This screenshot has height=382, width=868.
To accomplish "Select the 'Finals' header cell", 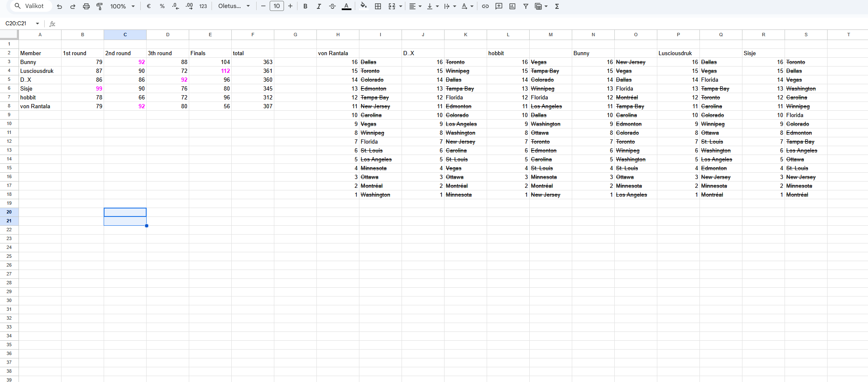I will tap(210, 53).
